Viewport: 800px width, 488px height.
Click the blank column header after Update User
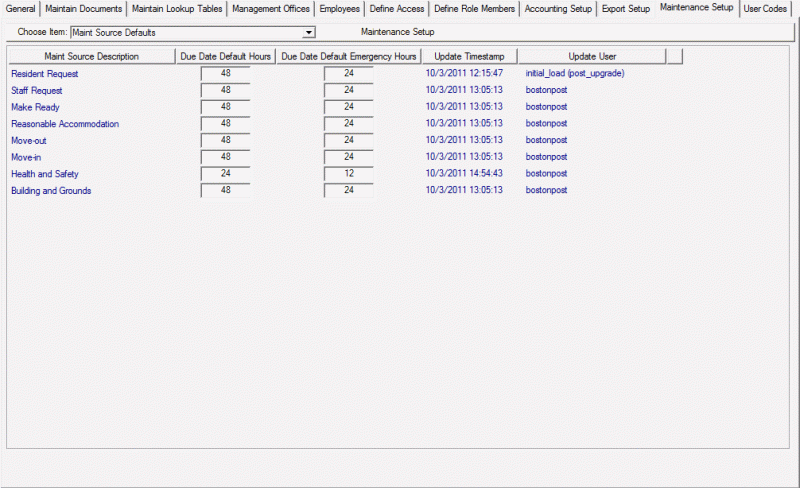point(674,57)
